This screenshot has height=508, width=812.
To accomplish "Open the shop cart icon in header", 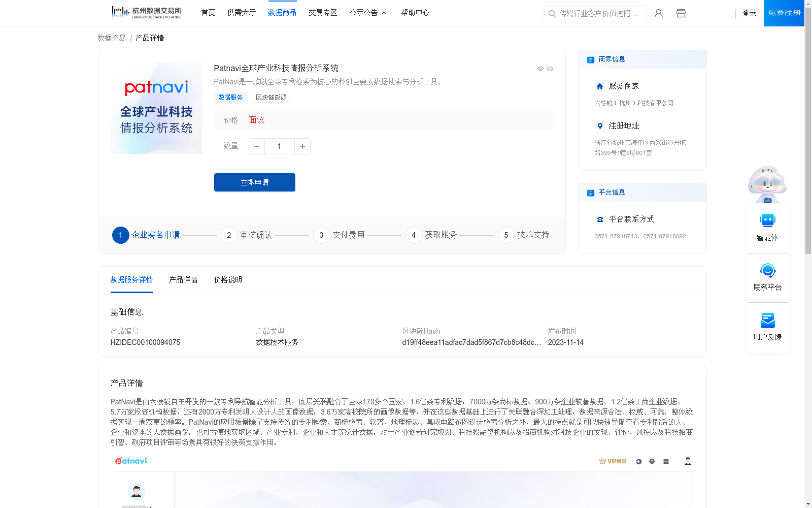I will click(x=681, y=13).
